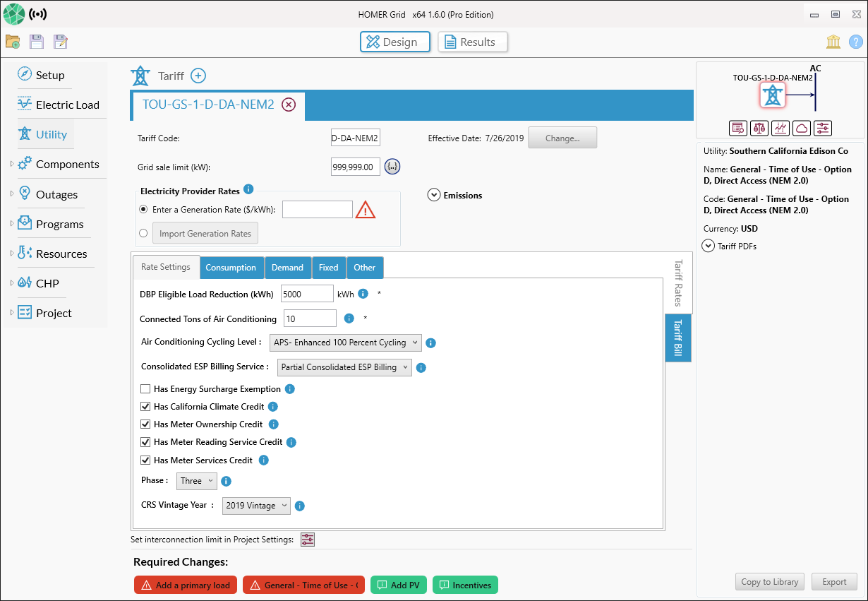This screenshot has height=601, width=868.
Task: Click the emissions cloud icon under schematic
Action: (802, 128)
